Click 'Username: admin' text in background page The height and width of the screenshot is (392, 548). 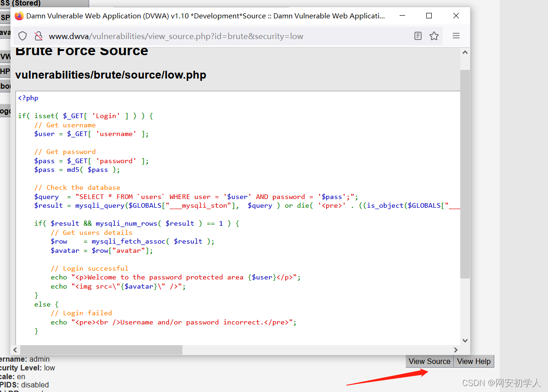pos(25,359)
